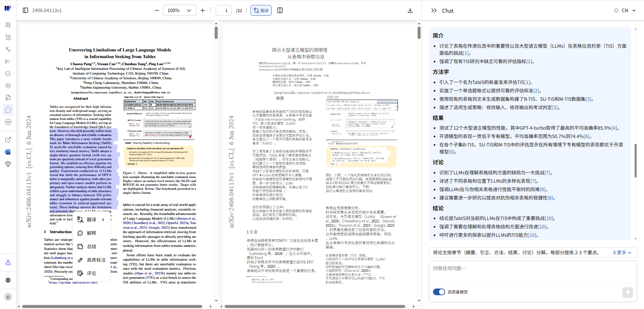Screen dimensions: 644x309
Task: Toggle the left panel with the top-left icon
Action: pyautogui.click(x=25, y=10)
